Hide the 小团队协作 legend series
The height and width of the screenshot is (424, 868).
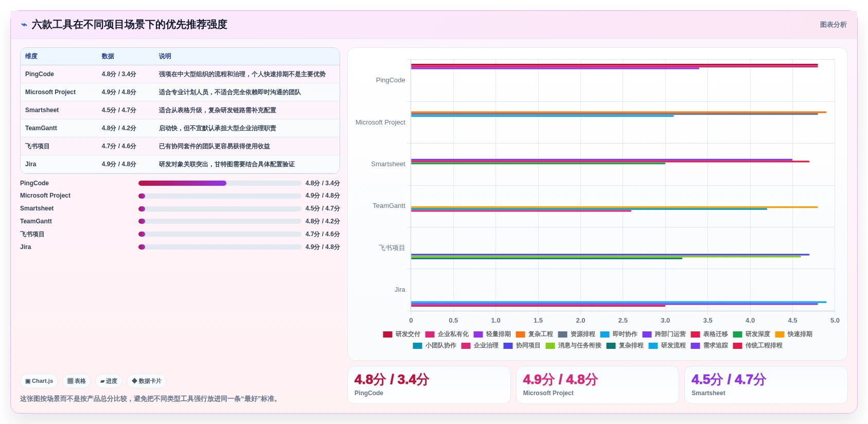coord(434,346)
